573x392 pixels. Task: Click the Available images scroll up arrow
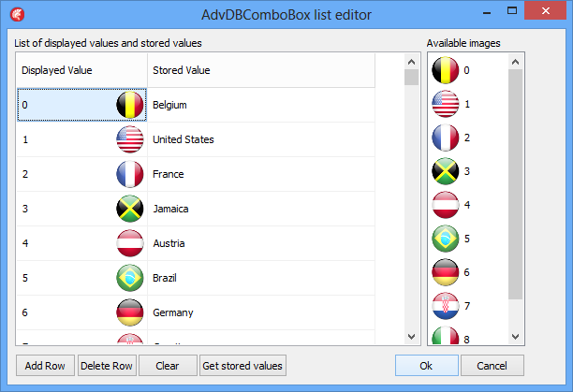pyautogui.click(x=515, y=62)
